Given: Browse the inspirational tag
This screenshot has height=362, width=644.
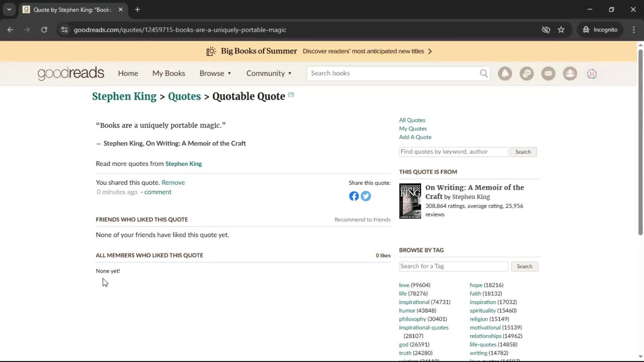Looking at the screenshot, I should point(414,302).
